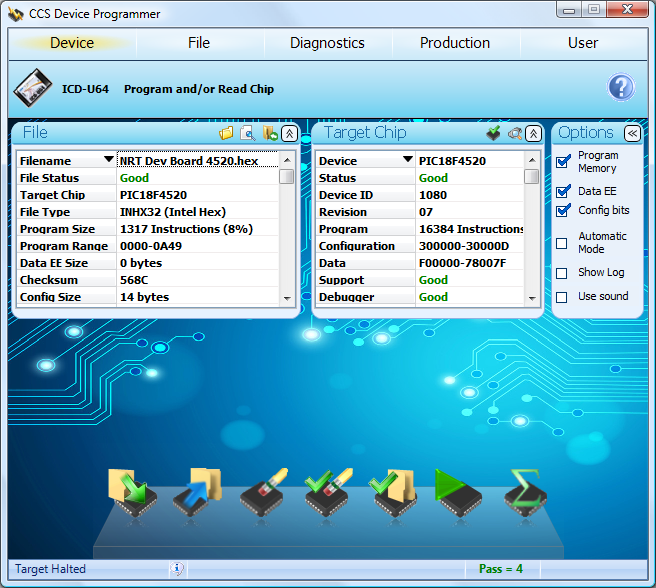Click the sigma checksum chip icon
The height and width of the screenshot is (588, 656).
pos(524,492)
